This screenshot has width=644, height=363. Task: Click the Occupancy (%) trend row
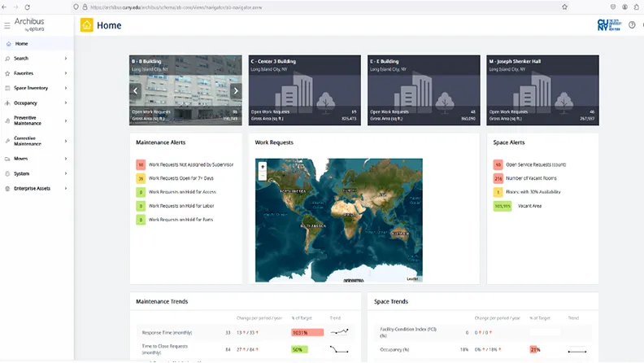(x=483, y=350)
